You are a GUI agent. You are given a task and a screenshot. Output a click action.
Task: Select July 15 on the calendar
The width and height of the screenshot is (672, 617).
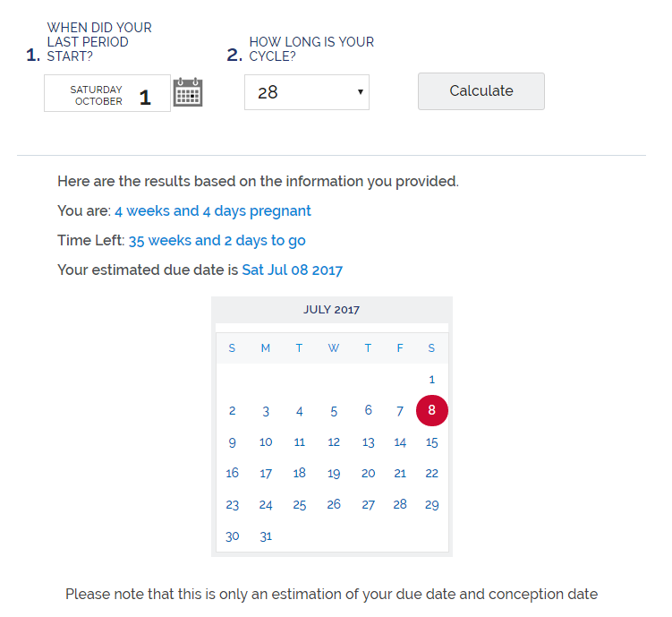pos(432,442)
